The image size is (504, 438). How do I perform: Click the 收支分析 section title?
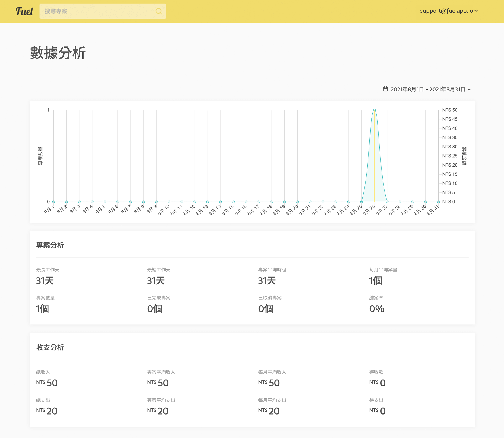pyautogui.click(x=50, y=347)
